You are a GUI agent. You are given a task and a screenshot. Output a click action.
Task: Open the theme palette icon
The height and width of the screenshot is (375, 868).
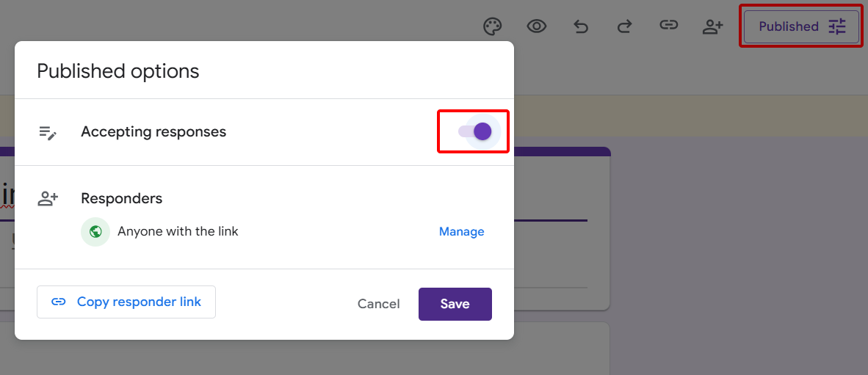(492, 26)
